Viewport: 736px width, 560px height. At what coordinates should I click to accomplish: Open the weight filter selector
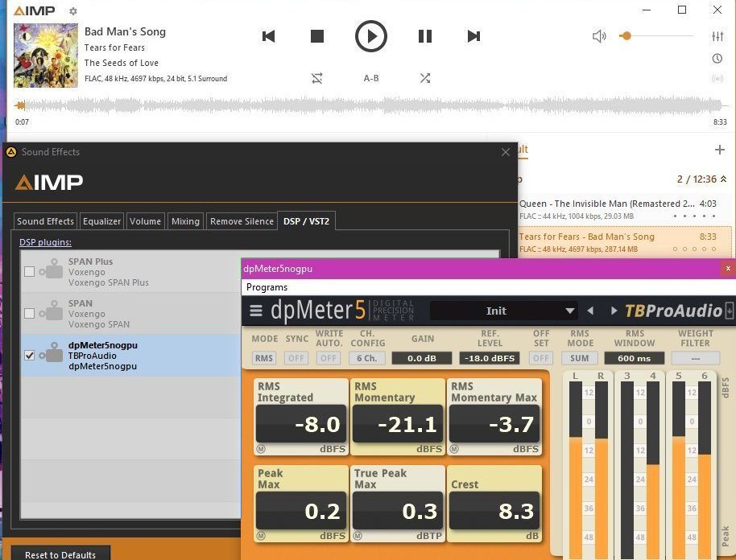695,358
